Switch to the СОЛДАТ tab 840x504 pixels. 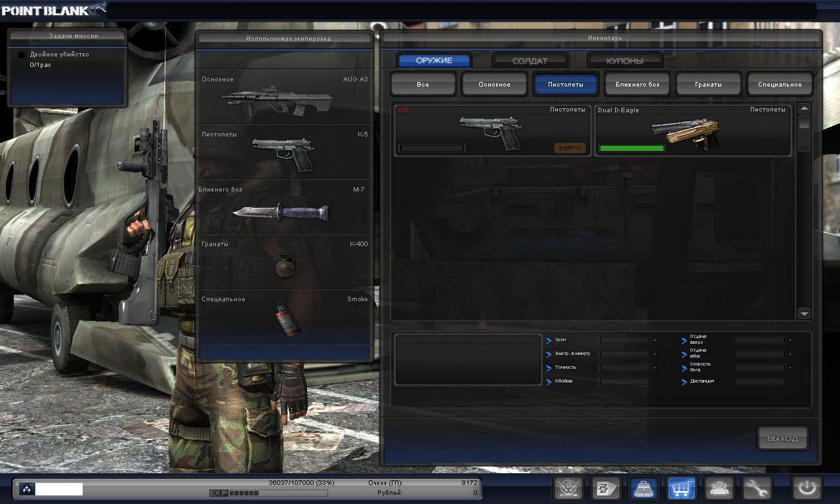[x=530, y=61]
